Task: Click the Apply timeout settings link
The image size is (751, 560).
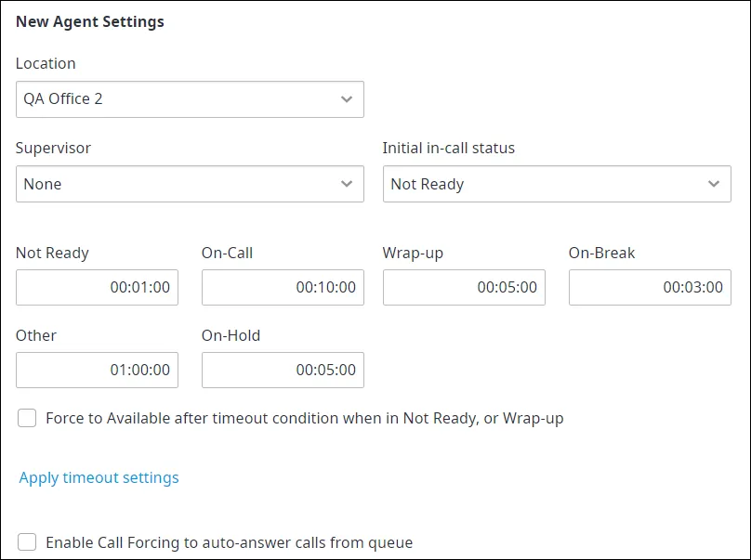Action: pos(99,477)
